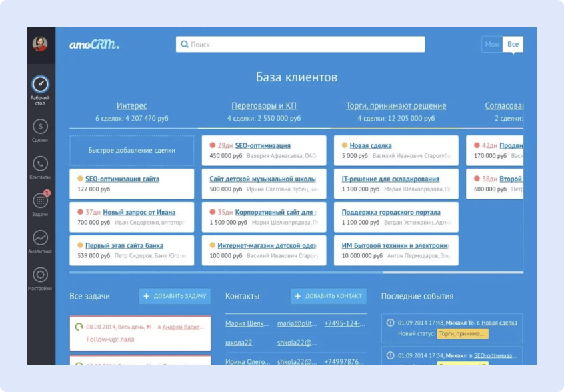Click the plus icon in Добавить задачу
Image resolution: width=564 pixels, height=392 pixels.
[x=147, y=297]
